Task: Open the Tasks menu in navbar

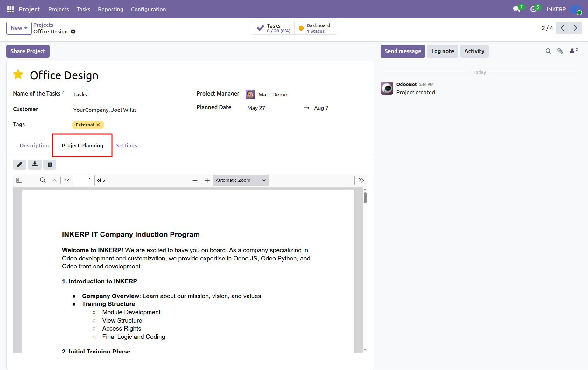Action: coord(83,9)
